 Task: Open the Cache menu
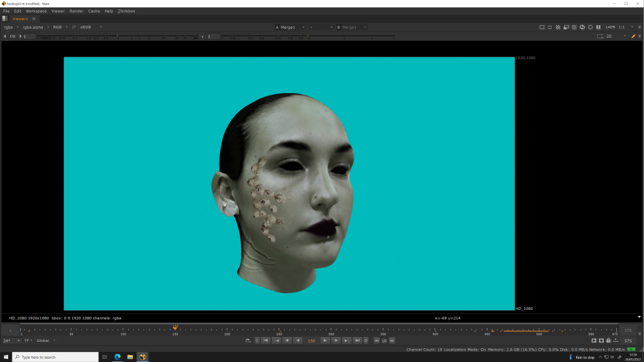point(94,11)
